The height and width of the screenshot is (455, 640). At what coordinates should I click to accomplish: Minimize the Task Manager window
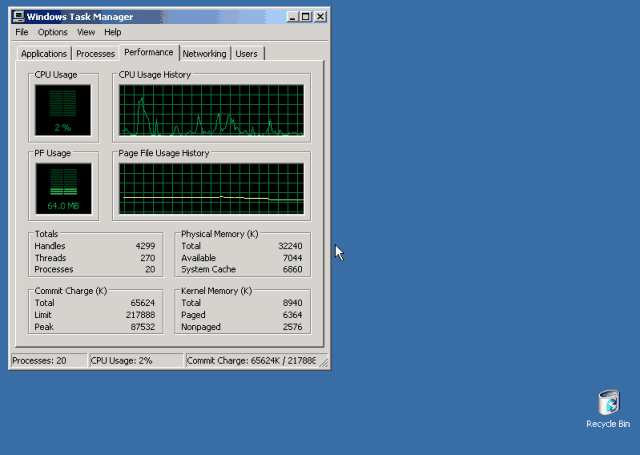point(292,17)
